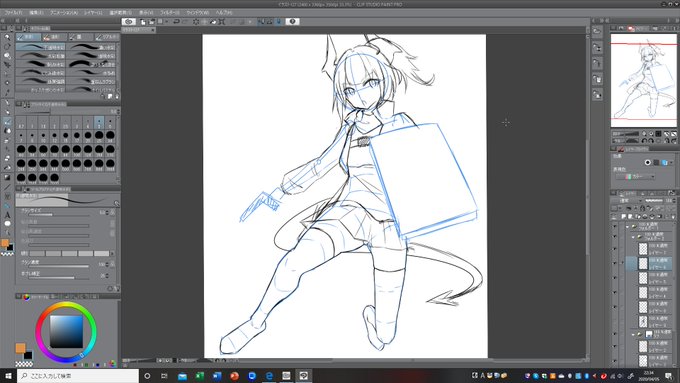Image resolution: width=680 pixels, height=383 pixels.
Task: Delete sub tool via trash icon
Action: 117,96
